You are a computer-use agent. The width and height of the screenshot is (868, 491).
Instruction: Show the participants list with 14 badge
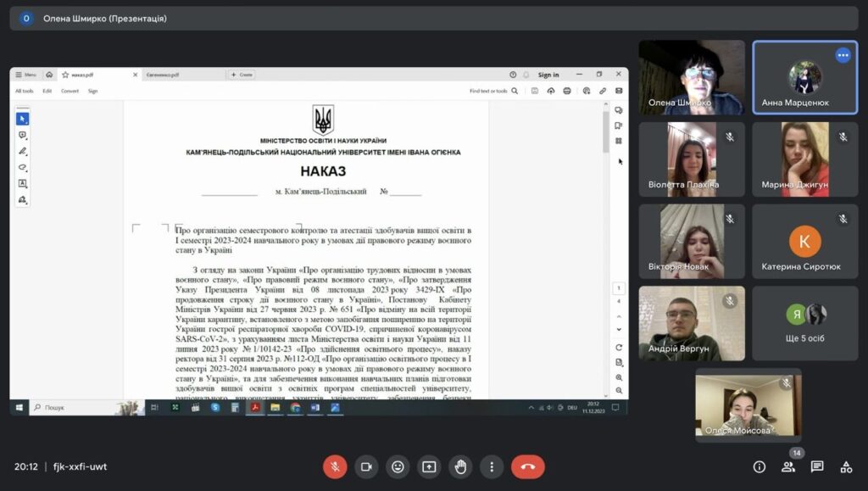[x=788, y=466]
